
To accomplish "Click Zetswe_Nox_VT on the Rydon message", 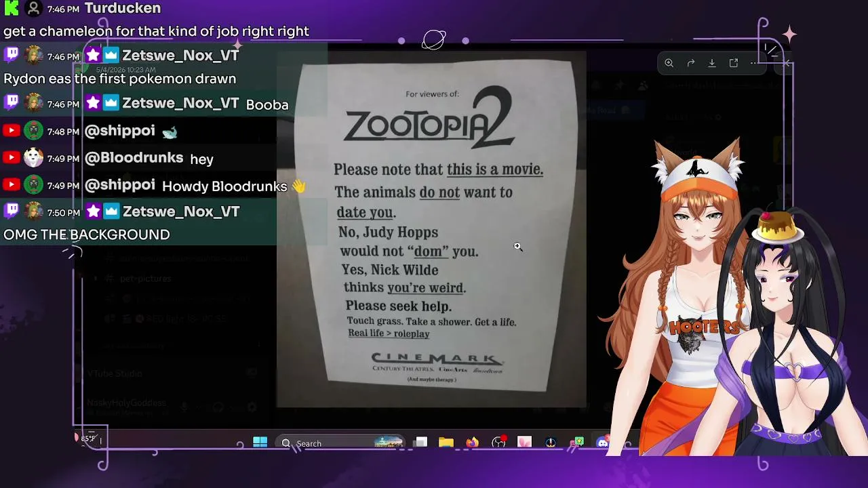I will pyautogui.click(x=180, y=56).
